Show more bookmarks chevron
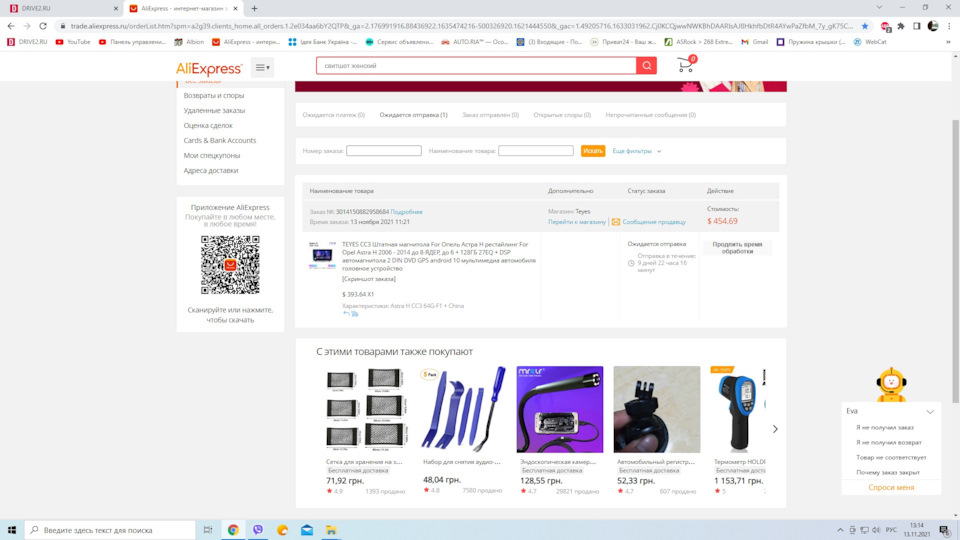Screen dimensions: 960x540 pos(948,42)
